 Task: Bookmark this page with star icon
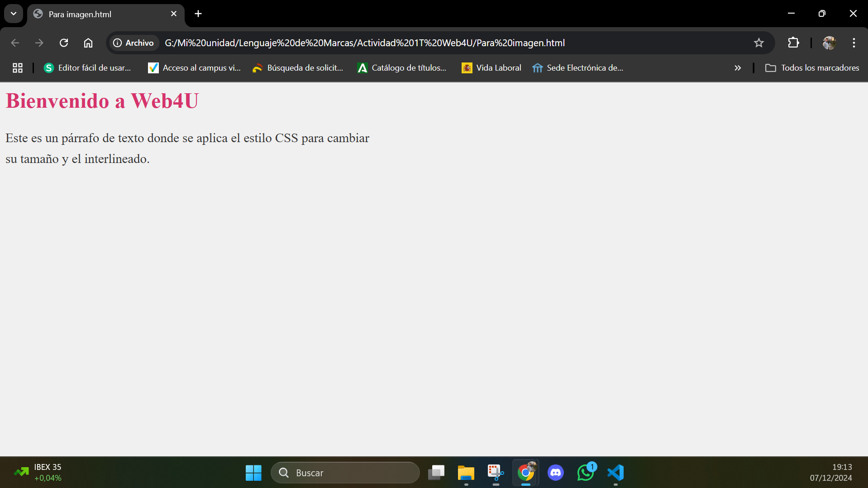pos(758,43)
